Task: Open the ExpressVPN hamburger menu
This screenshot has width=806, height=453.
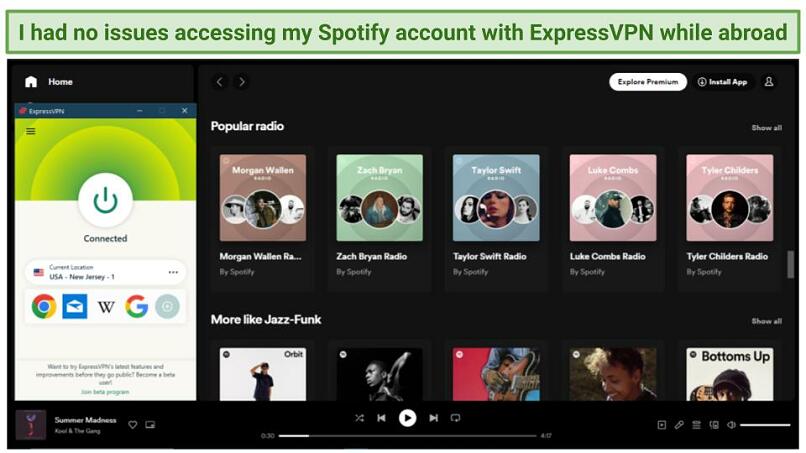Action: (31, 132)
